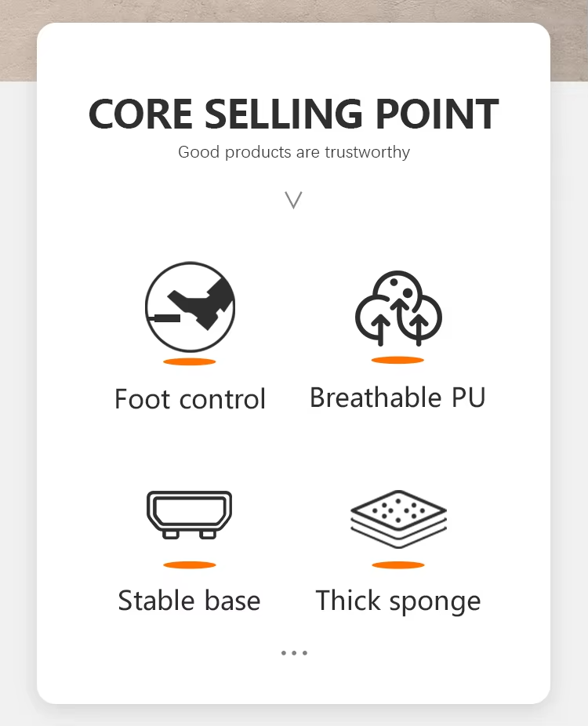Screen dimensions: 588x726
Task: Click the "Foot control" label
Action: click(x=190, y=399)
